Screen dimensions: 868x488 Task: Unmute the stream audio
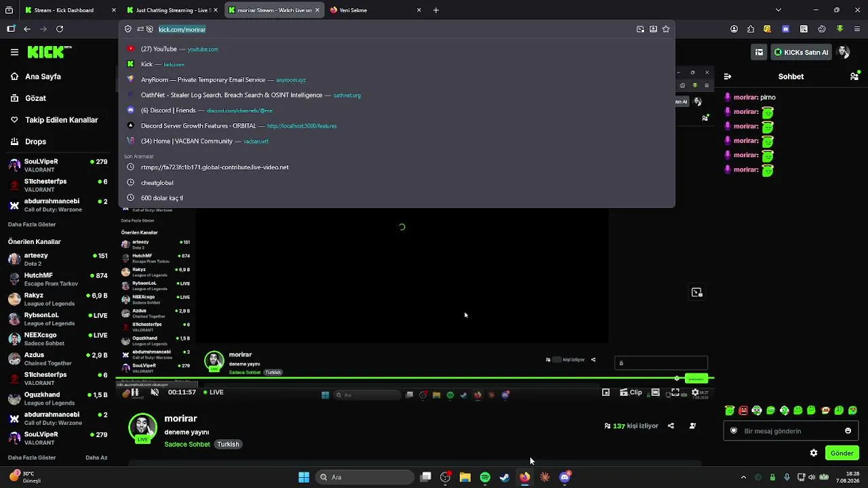point(155,392)
